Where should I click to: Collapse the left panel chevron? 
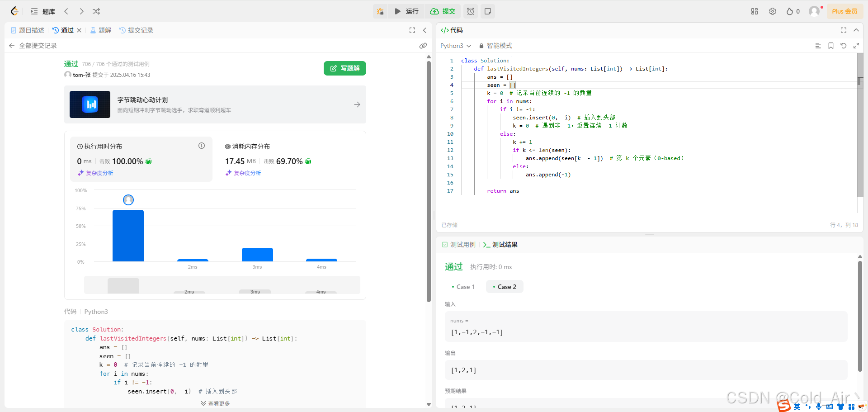click(x=425, y=30)
